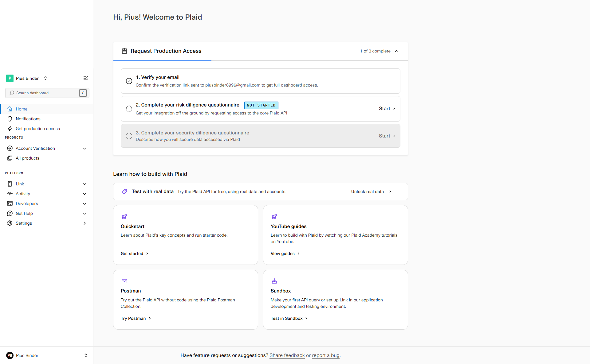The width and height of the screenshot is (590, 364).
Task: Click the Verify your email step title
Action: pos(158,77)
